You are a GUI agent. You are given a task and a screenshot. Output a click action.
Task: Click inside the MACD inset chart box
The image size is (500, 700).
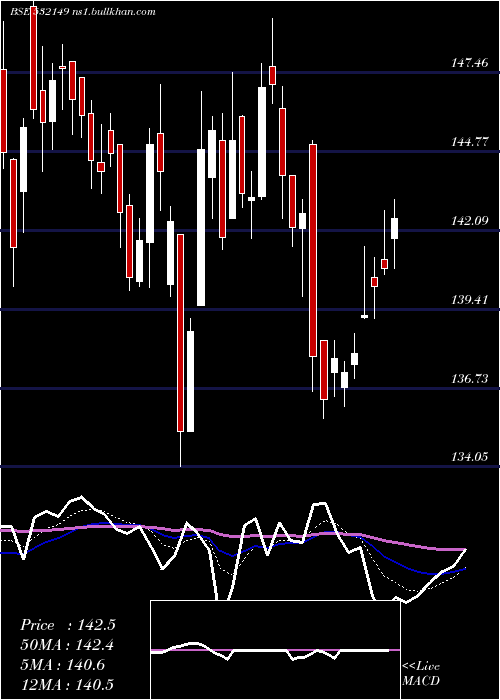[x=275, y=650]
